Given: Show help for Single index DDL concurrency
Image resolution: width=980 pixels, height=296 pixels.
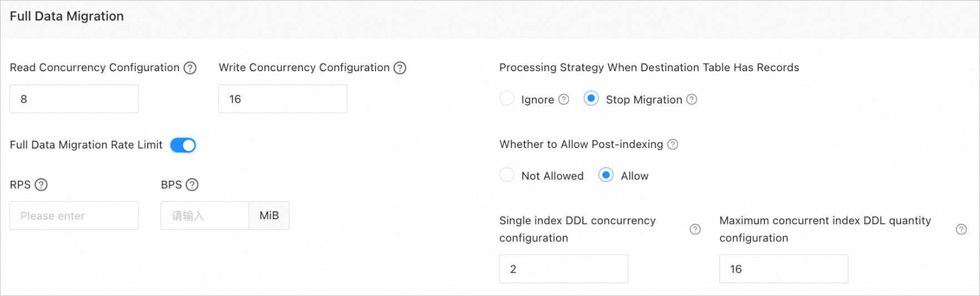Looking at the screenshot, I should click(x=695, y=229).
